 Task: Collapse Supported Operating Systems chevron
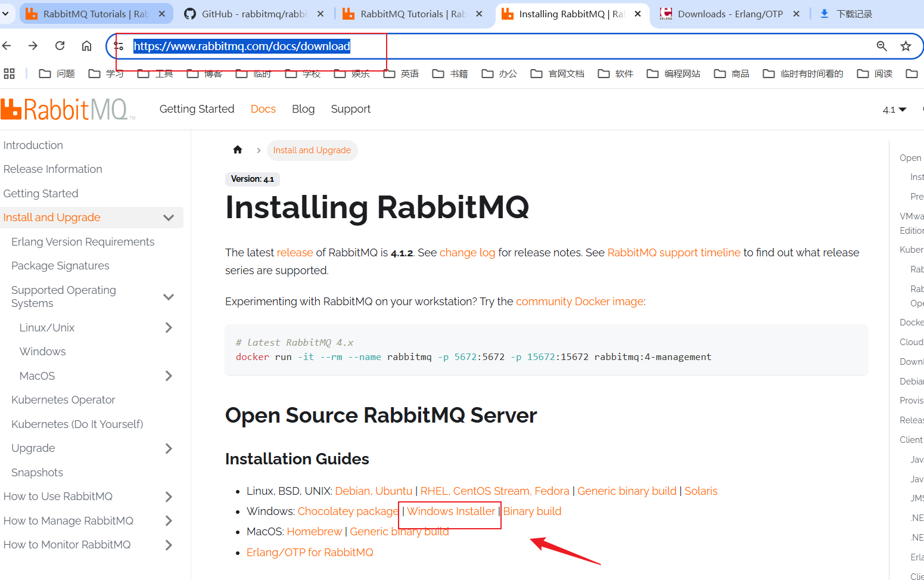(169, 297)
